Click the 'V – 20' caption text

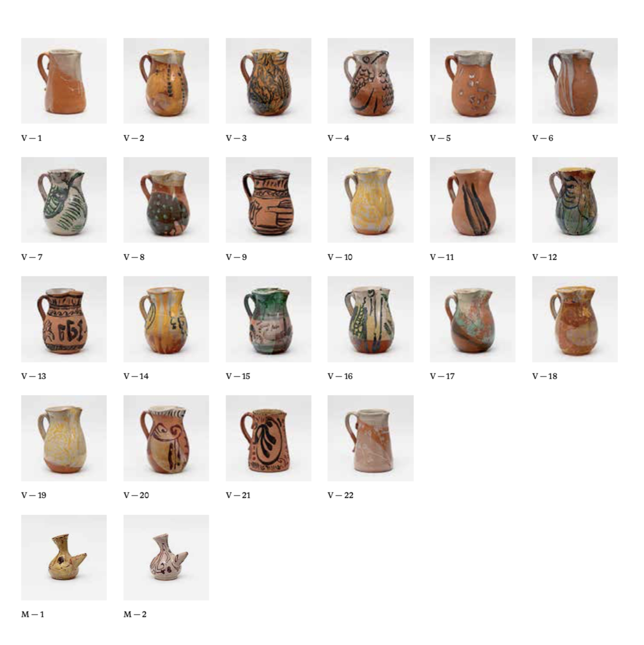click(136, 495)
